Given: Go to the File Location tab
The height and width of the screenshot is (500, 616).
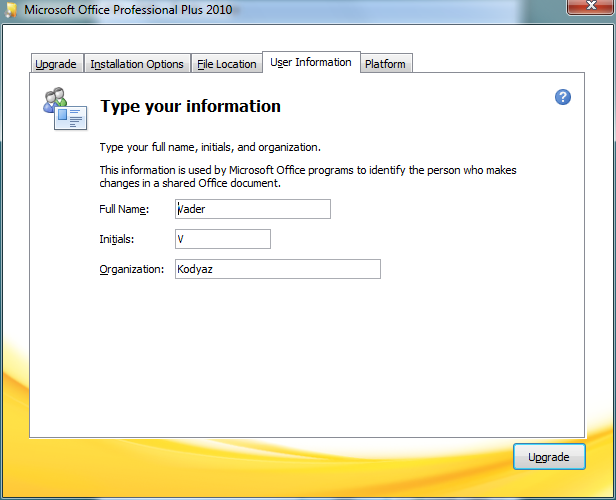Looking at the screenshot, I should (227, 64).
